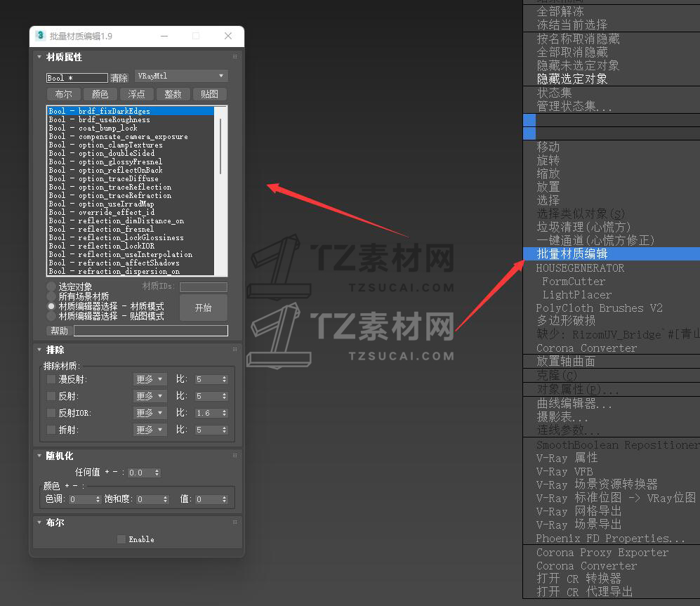Click the 颜色 filter button
Screen dimensions: 700x606
100,94
